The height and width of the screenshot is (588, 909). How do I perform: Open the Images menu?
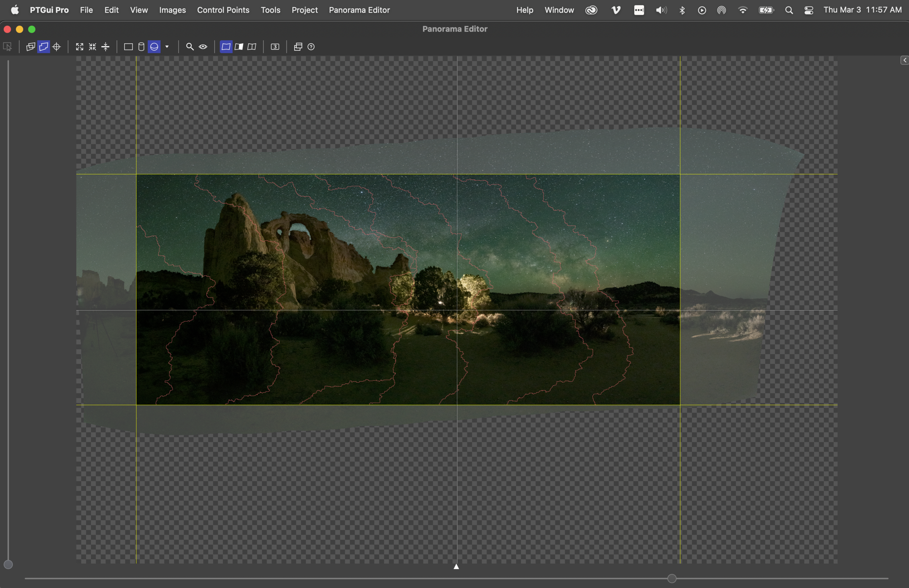click(173, 10)
